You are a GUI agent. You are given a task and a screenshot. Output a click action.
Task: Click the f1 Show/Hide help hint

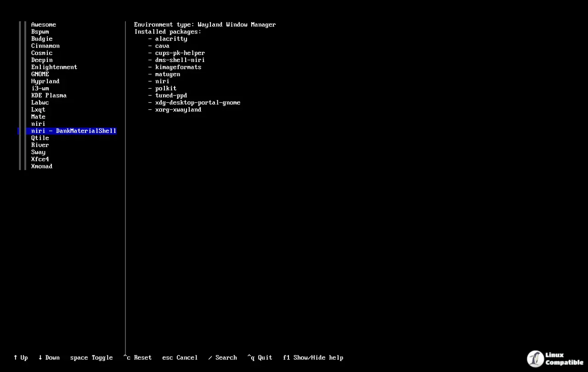[x=313, y=358]
